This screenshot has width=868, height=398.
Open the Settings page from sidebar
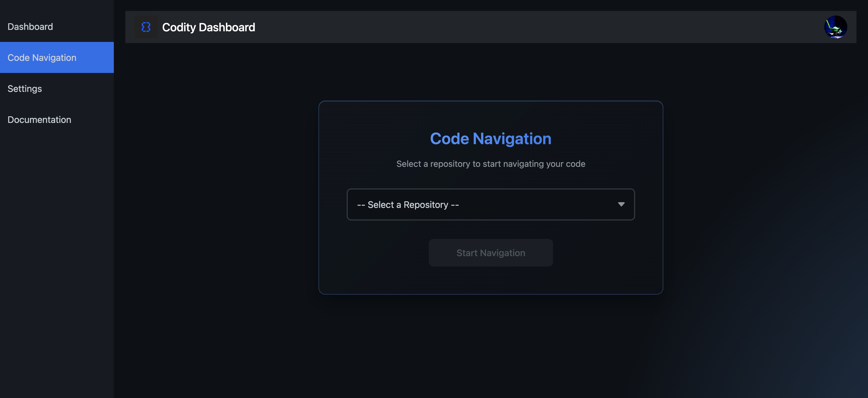coord(25,88)
